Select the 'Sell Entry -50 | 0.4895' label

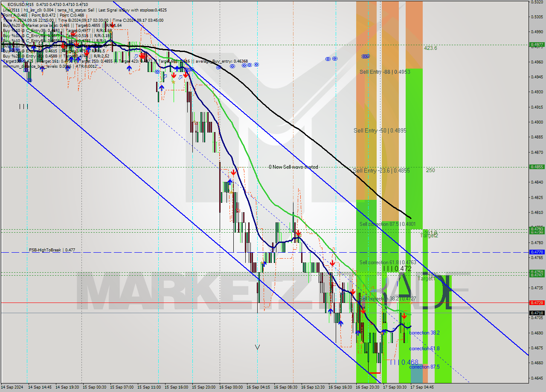tap(380, 130)
